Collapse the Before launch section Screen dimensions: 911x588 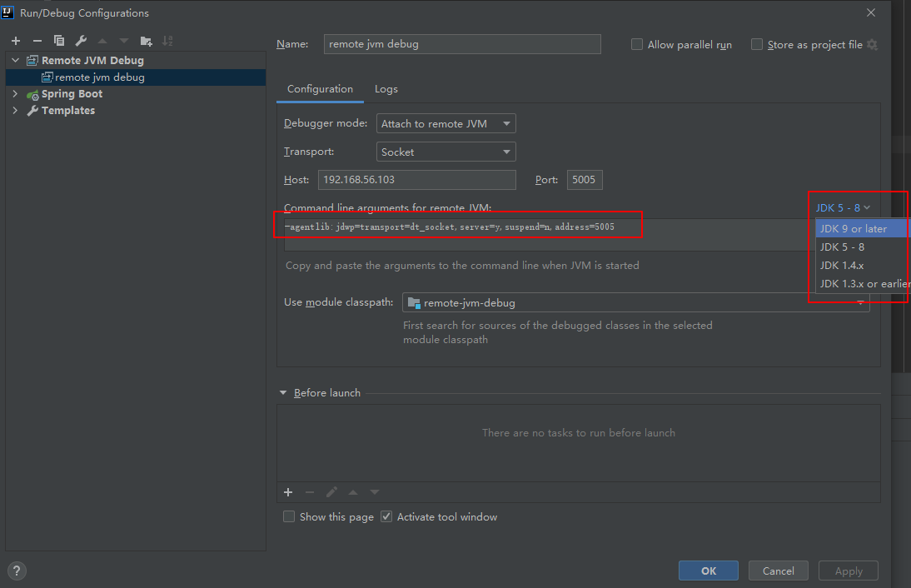pyautogui.click(x=283, y=393)
